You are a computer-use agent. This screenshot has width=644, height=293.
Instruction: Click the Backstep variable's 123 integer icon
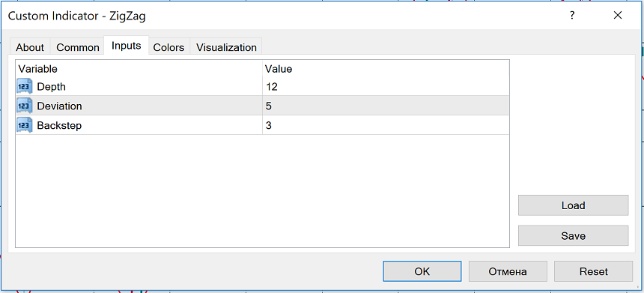coord(24,125)
